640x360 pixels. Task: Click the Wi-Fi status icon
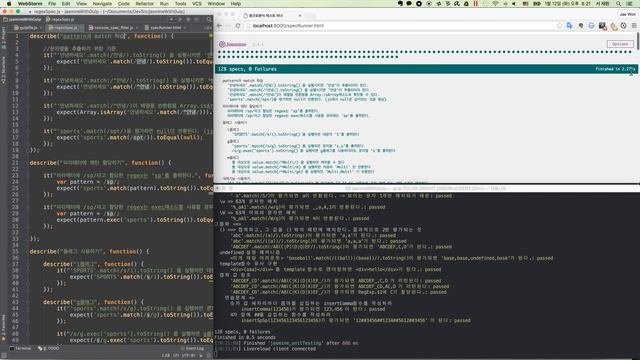click(x=496, y=4)
